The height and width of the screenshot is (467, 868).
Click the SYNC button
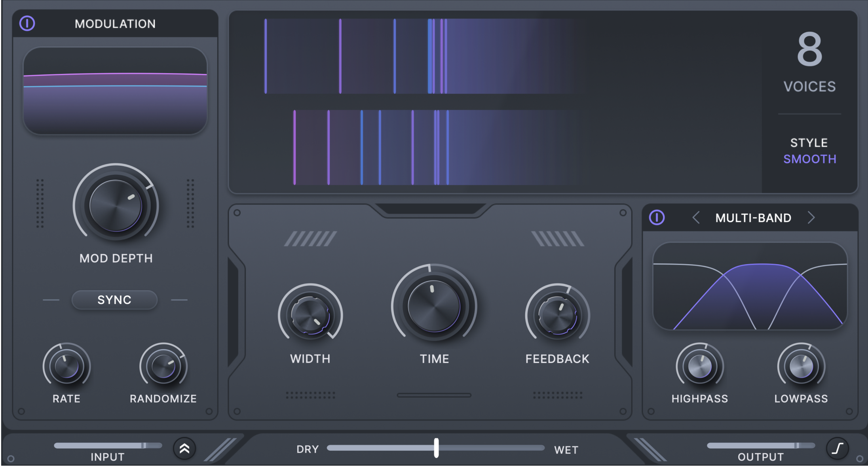[114, 300]
